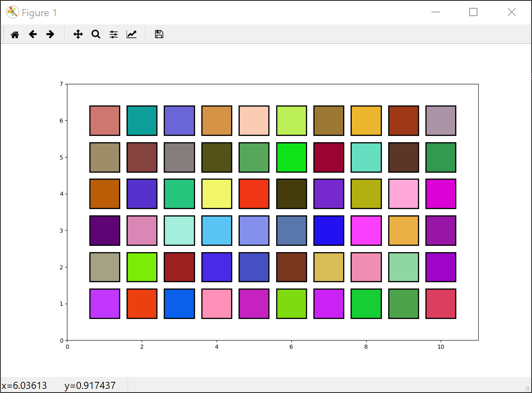The width and height of the screenshot is (532, 393).
Task: Select the Zoom to rectangle tool
Action: coord(96,34)
